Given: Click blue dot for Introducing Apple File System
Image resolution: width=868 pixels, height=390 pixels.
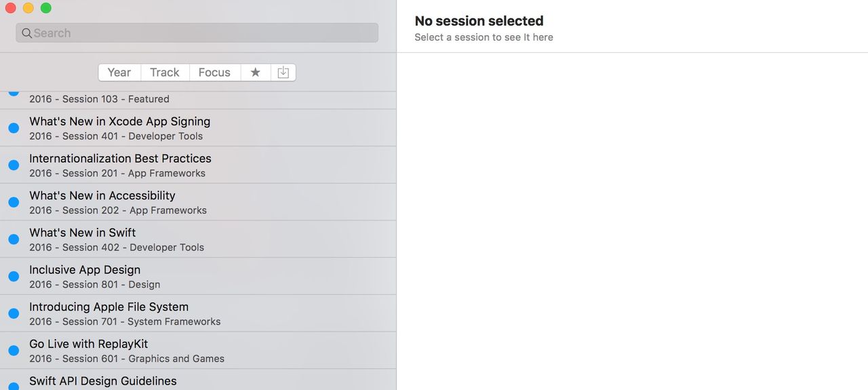Looking at the screenshot, I should (x=14, y=313).
